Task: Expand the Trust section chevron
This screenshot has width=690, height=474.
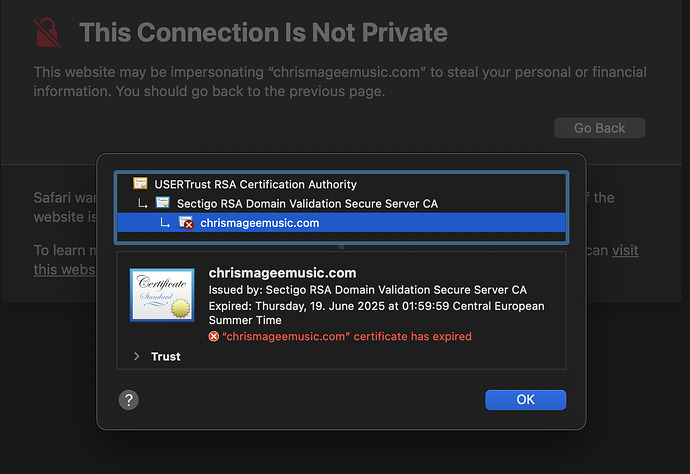Action: pos(136,356)
